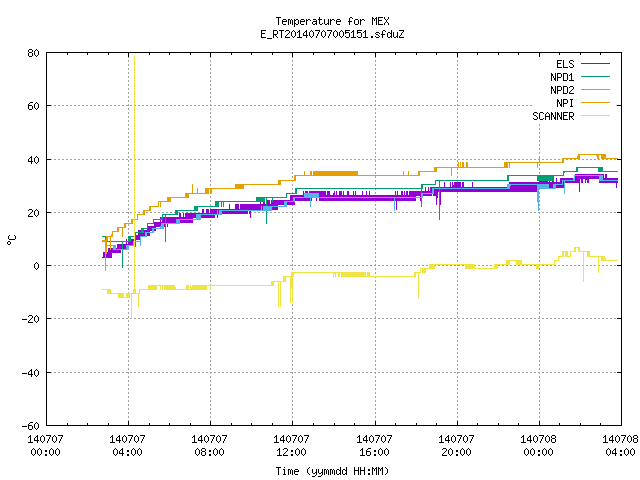Image resolution: width=640 pixels, height=480 pixels.
Task: Click the y-axis label -40
Action: (31, 373)
